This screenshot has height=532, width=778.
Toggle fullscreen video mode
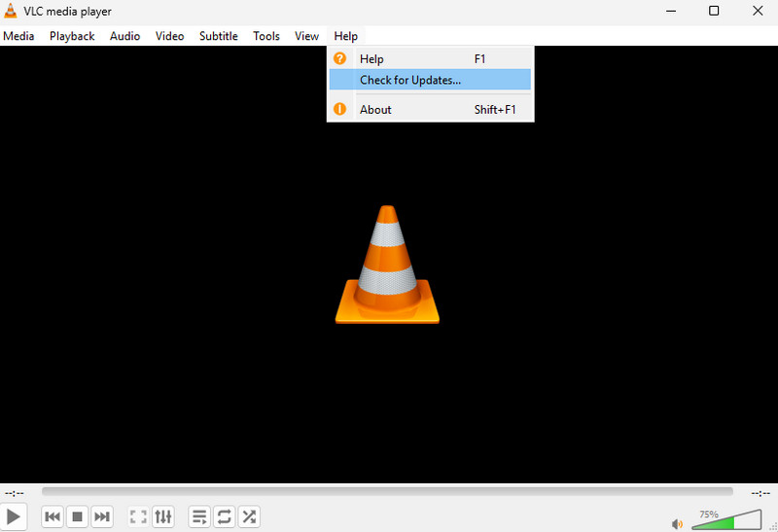pyautogui.click(x=138, y=516)
